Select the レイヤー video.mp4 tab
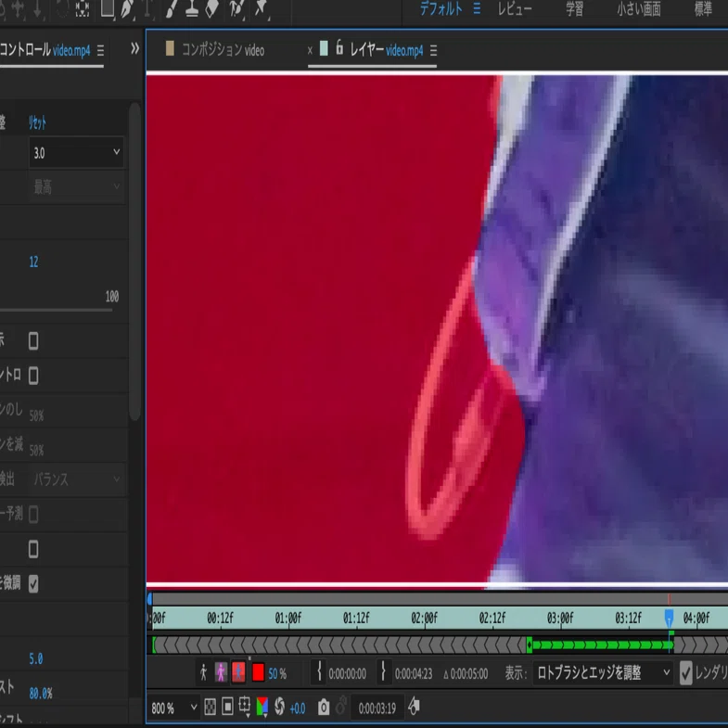This screenshot has width=728, height=728. point(387,50)
